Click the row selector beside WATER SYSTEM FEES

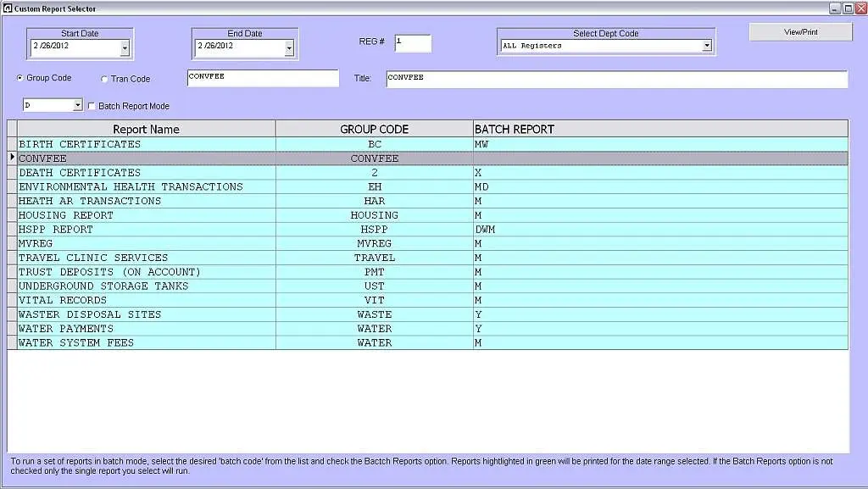12,343
